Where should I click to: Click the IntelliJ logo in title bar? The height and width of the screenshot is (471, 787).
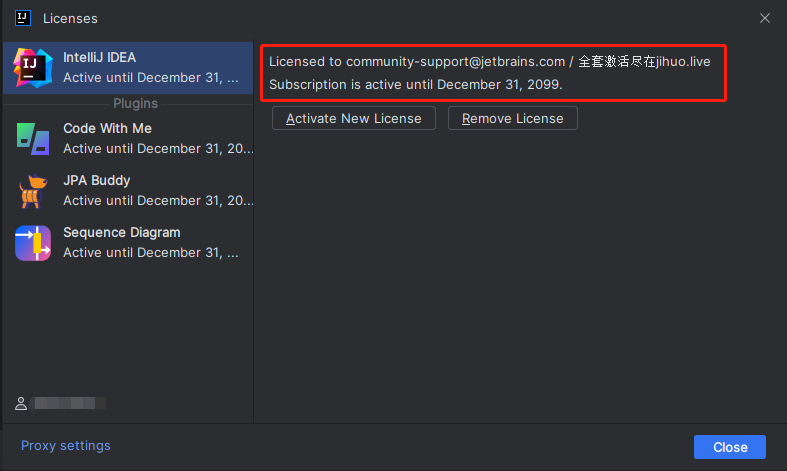coord(23,18)
